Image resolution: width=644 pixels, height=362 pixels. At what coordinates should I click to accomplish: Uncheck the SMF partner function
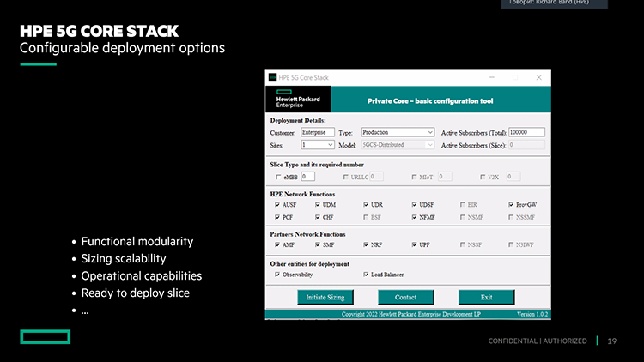(318, 244)
